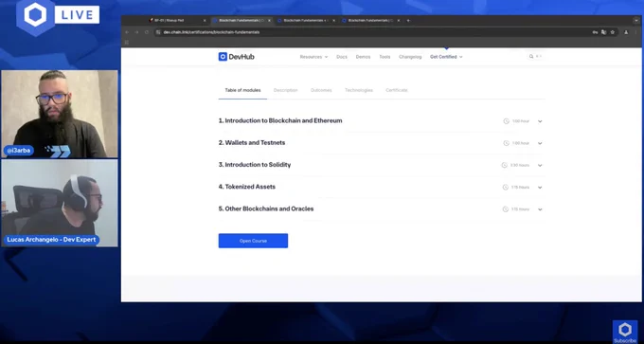644x344 pixels.
Task: Click module title Tokenized Assets
Action: click(x=247, y=187)
